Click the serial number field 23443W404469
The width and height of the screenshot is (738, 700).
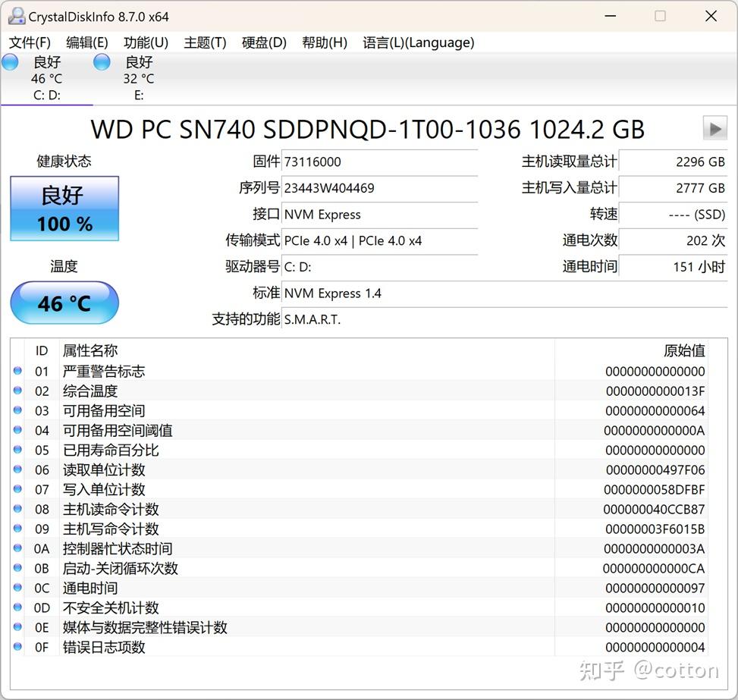(380, 188)
